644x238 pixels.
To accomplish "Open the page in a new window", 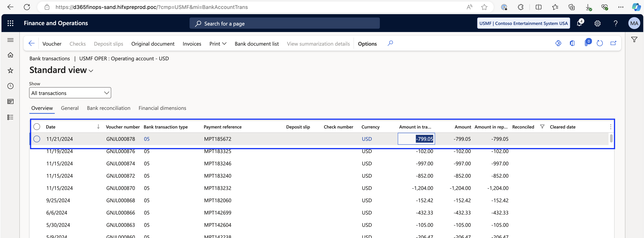I will (614, 43).
